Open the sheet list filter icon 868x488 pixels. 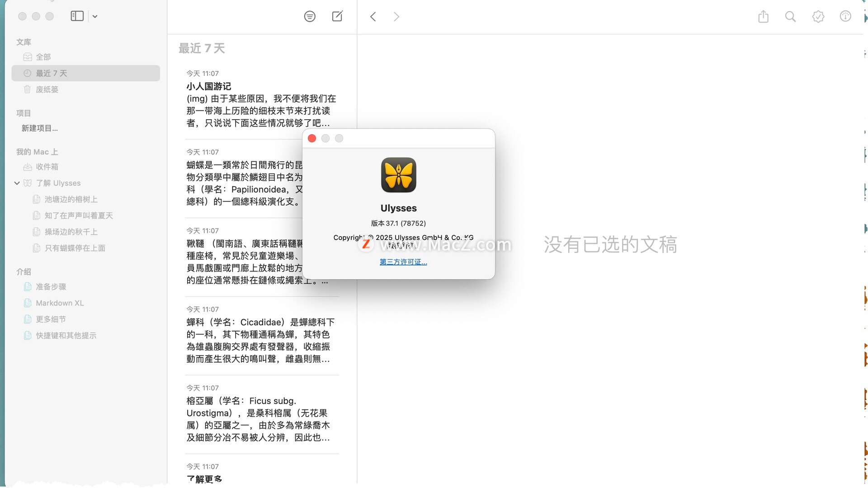310,17
